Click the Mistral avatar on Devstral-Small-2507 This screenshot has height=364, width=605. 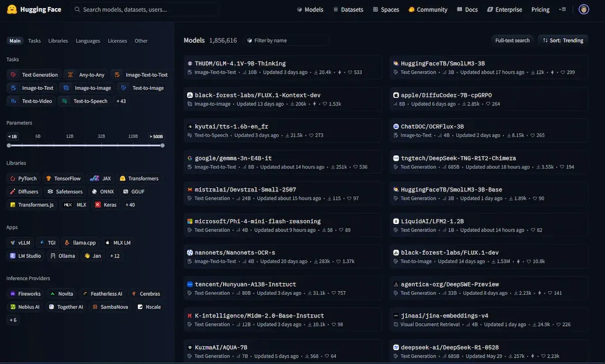tap(190, 189)
